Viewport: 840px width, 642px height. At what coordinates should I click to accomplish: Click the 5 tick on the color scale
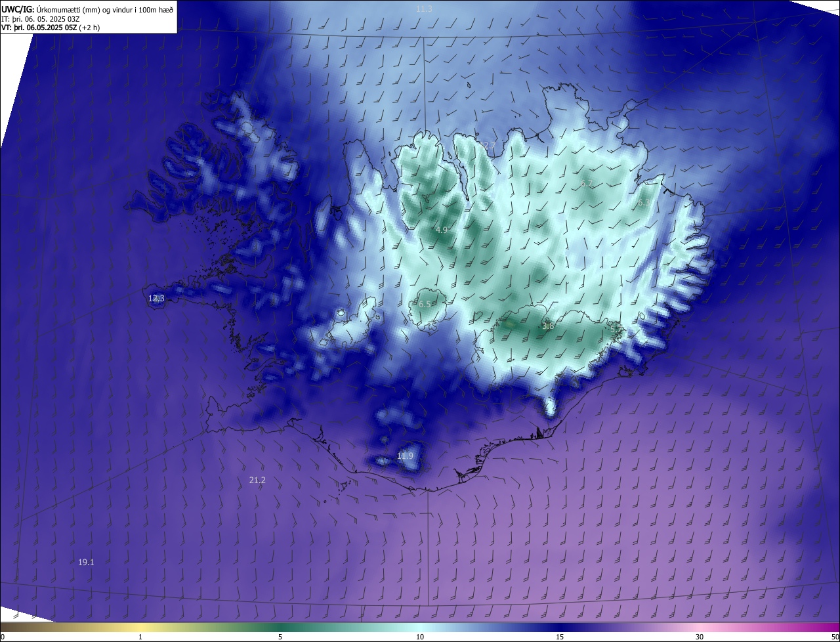[x=280, y=637]
